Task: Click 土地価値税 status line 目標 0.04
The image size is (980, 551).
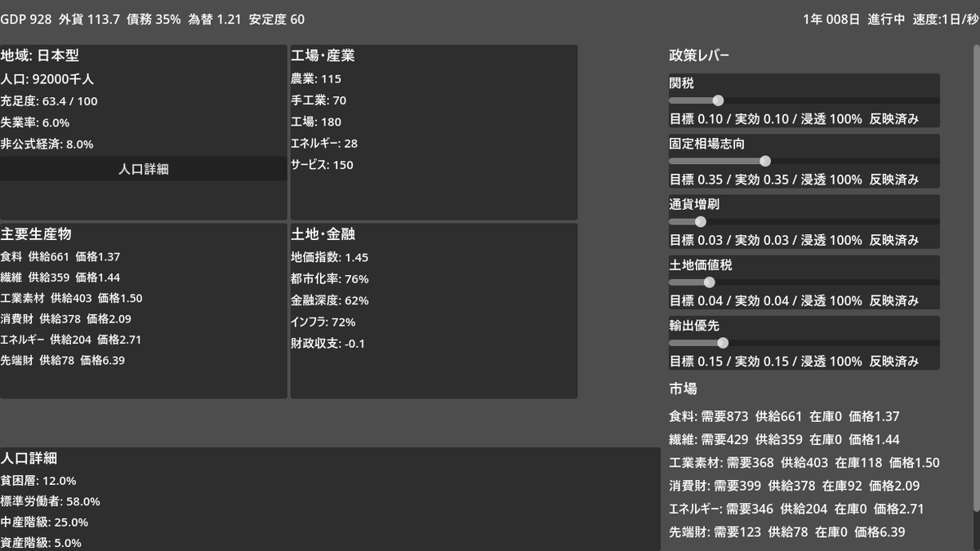Action: pos(794,301)
